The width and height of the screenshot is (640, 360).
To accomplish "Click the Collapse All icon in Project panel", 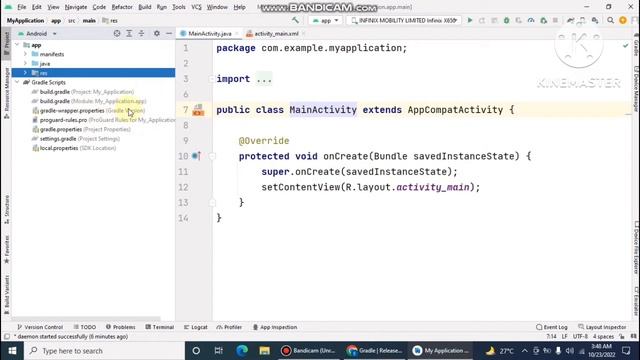I will [141, 33].
